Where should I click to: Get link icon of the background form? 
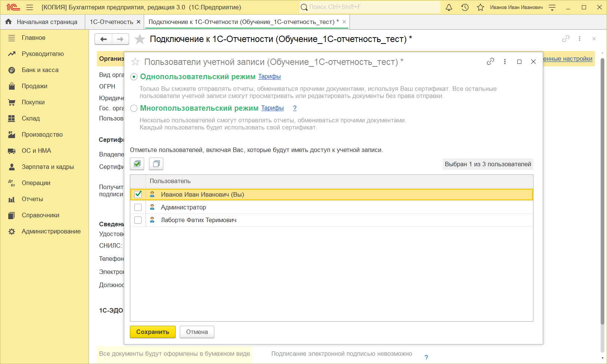[x=566, y=39]
